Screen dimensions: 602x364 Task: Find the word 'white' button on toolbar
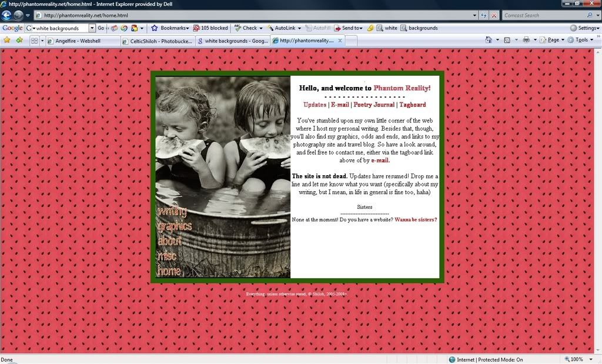pyautogui.click(x=387, y=28)
